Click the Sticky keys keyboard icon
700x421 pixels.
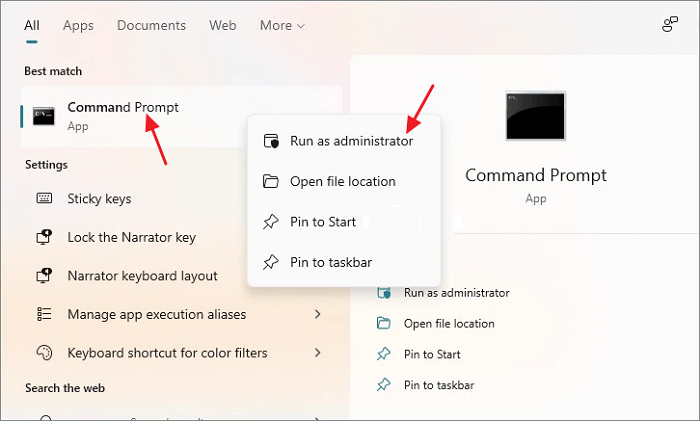pyautogui.click(x=44, y=199)
